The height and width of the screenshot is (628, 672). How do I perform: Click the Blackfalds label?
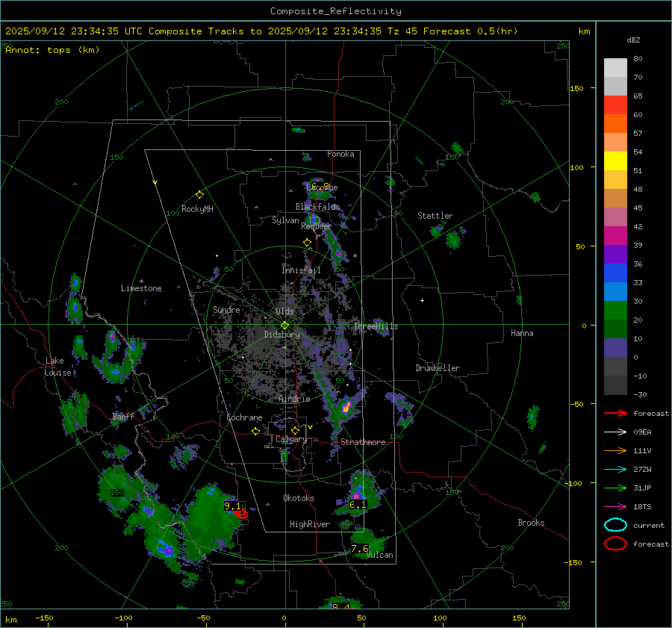tap(317, 207)
